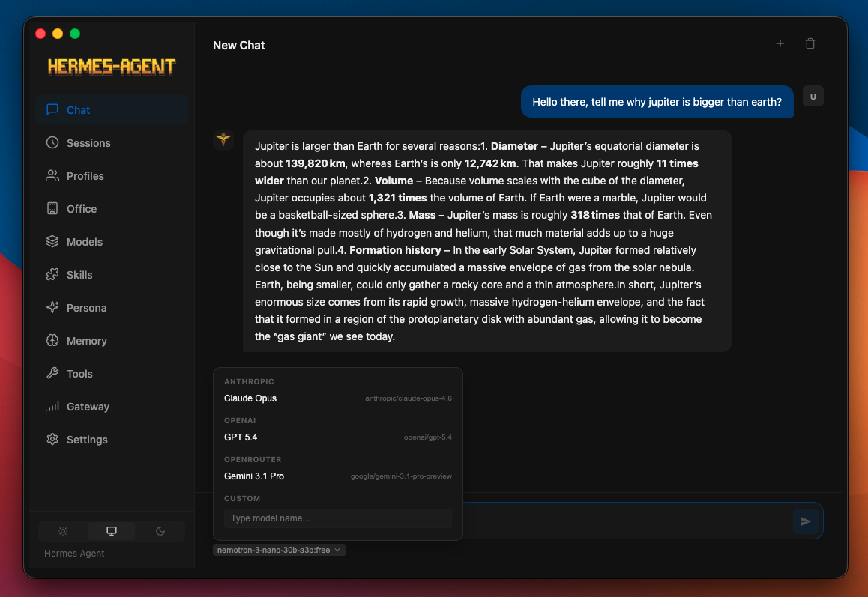Switch to dark theme moon toggle
This screenshot has height=597, width=868.
[160, 531]
